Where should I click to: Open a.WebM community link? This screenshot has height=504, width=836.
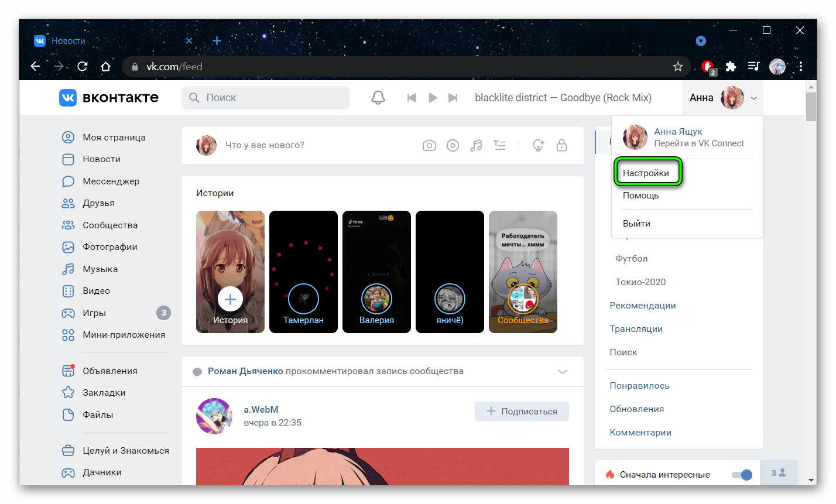(261, 410)
